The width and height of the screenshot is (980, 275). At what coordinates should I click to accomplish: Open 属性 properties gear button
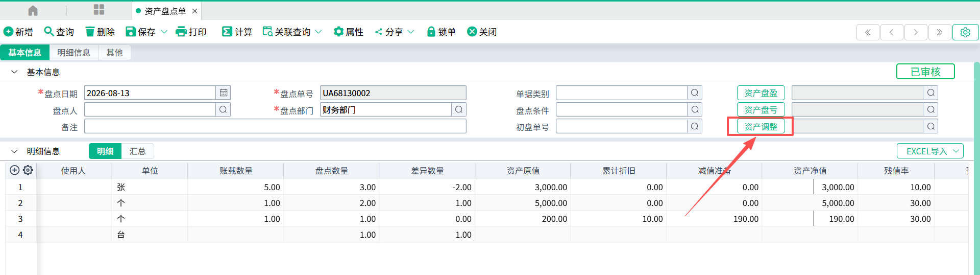349,32
